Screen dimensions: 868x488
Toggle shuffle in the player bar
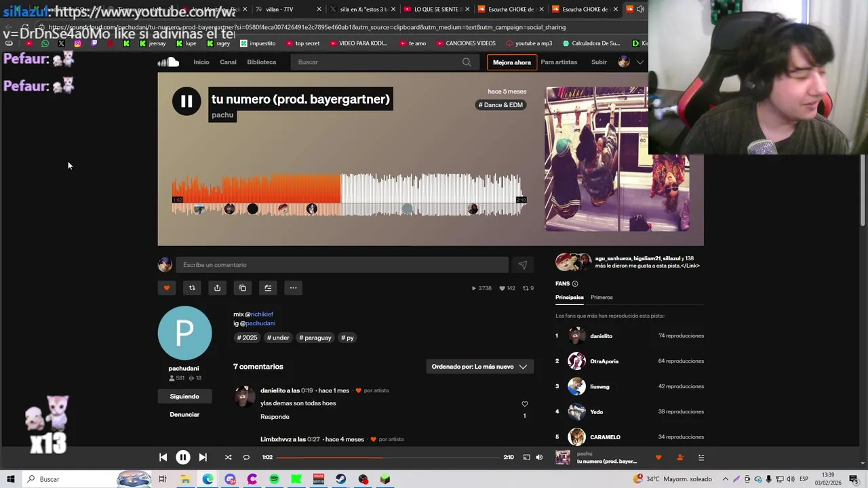(228, 457)
